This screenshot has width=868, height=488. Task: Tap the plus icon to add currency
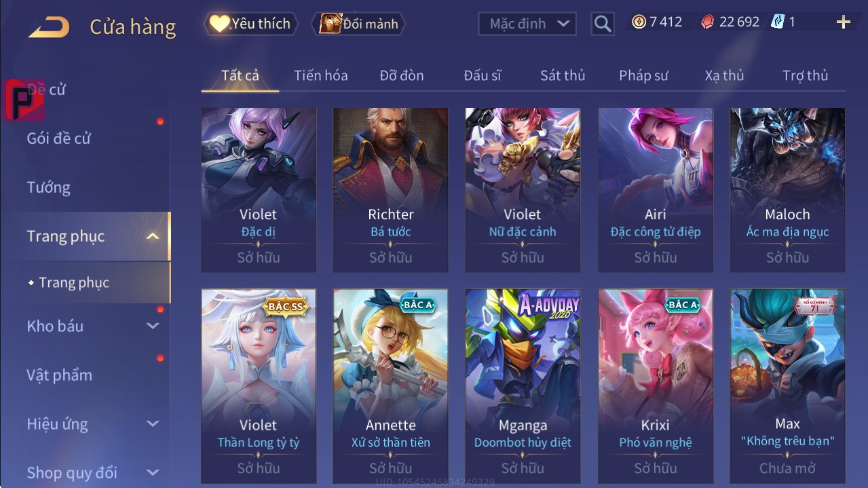point(843,22)
